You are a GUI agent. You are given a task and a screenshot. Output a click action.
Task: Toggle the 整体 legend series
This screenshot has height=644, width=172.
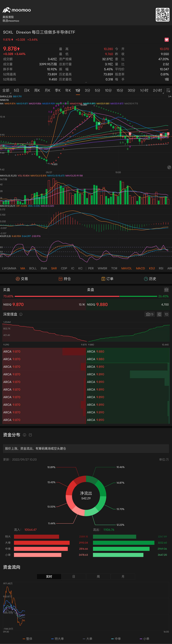coord(28,639)
